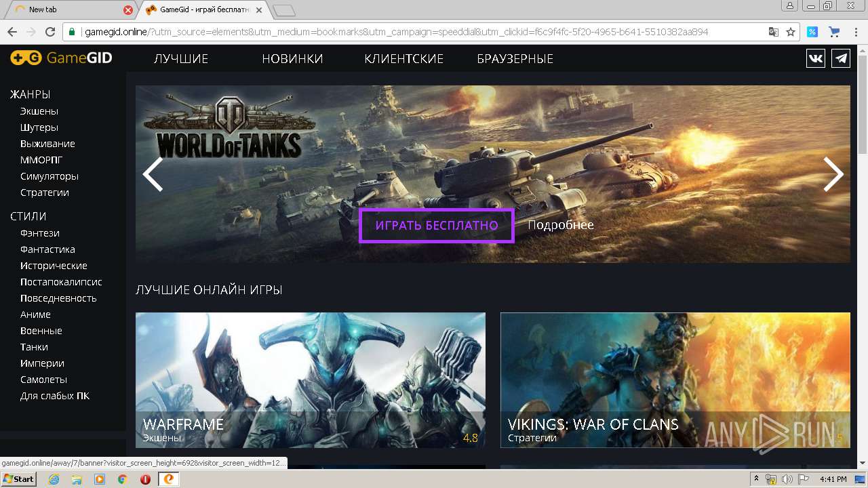Screen dimensions: 868x488
Task: Bookmark this page with star
Action: [791, 32]
